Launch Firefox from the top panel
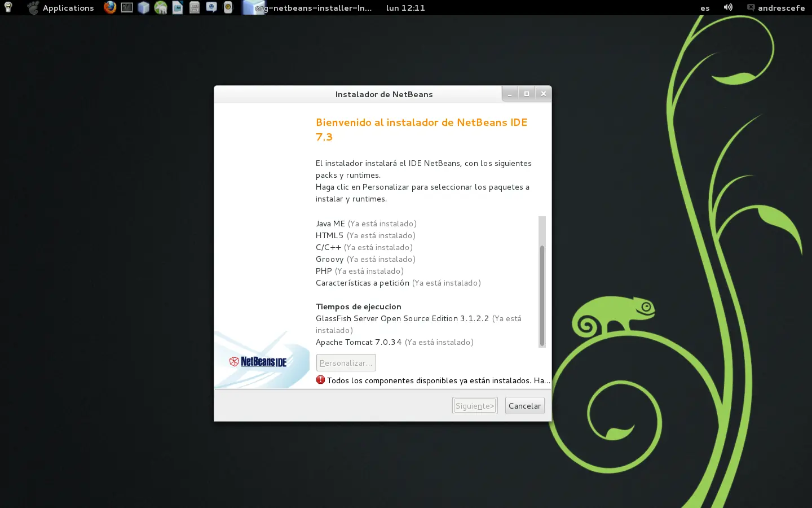 point(110,7)
